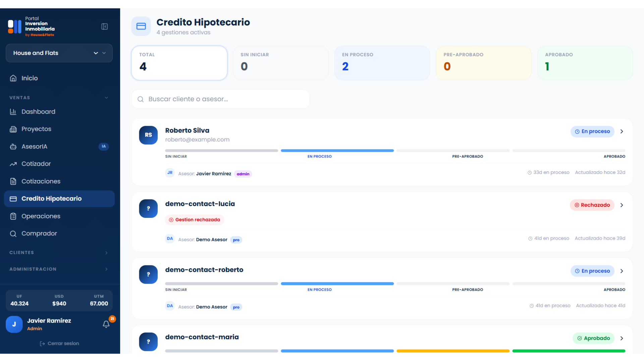This screenshot has width=644, height=362.
Task: Filter by EN PROCESO card
Action: pos(382,63)
